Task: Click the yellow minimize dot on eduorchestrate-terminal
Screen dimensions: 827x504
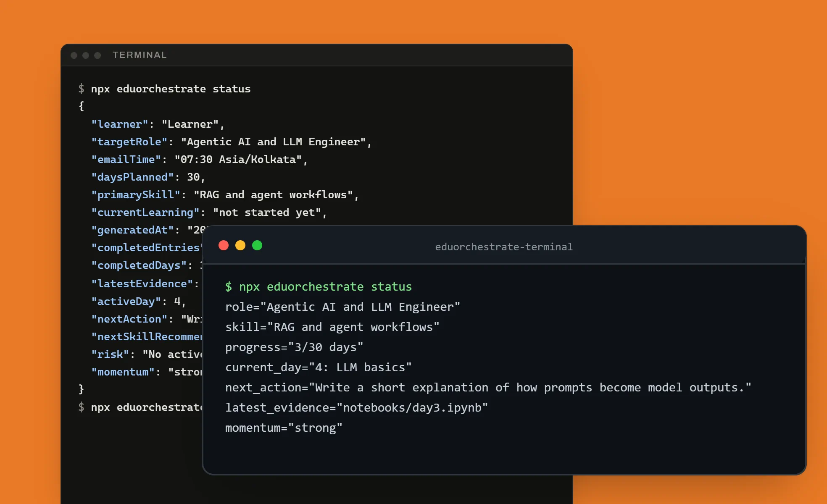Action: 240,245
